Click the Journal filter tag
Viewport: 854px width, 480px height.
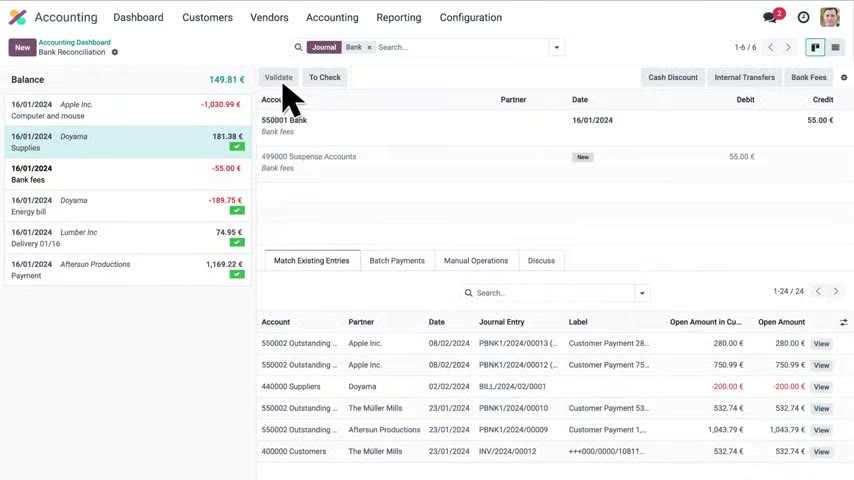coord(324,47)
